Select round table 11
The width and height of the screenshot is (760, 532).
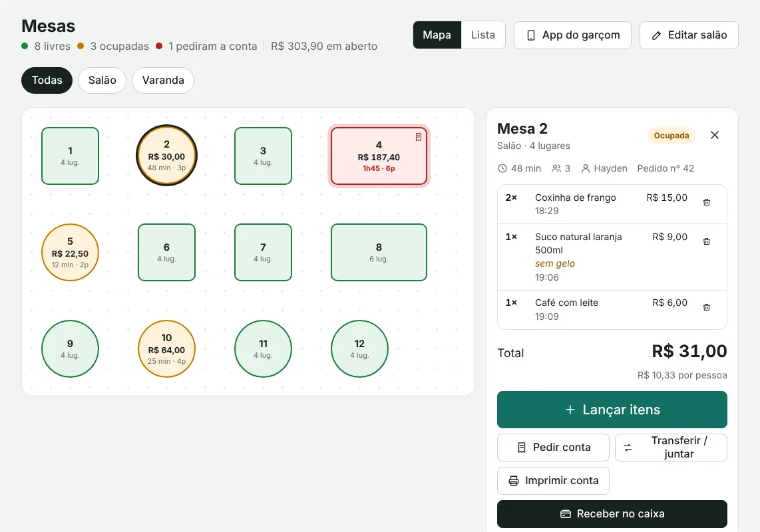click(263, 349)
